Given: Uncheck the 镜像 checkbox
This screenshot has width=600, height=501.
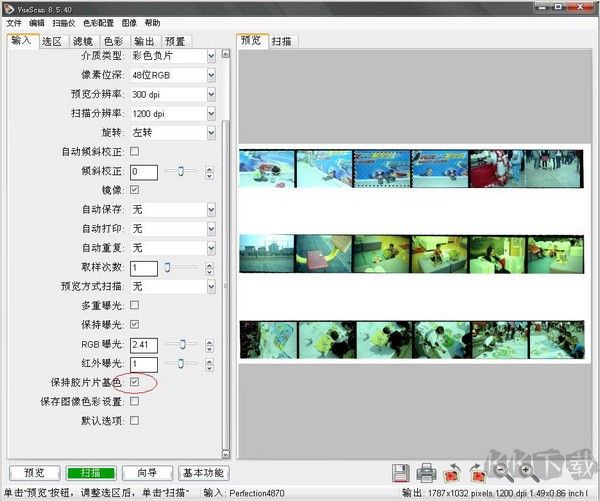Looking at the screenshot, I should click(x=134, y=189).
